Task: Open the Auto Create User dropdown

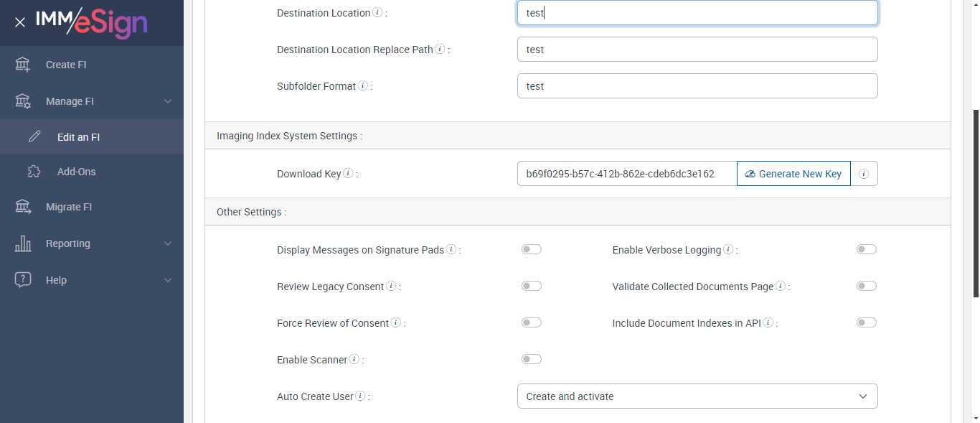Action: [x=697, y=396]
